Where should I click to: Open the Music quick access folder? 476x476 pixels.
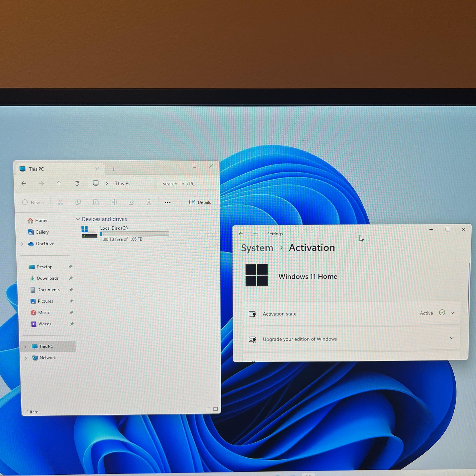(40, 312)
